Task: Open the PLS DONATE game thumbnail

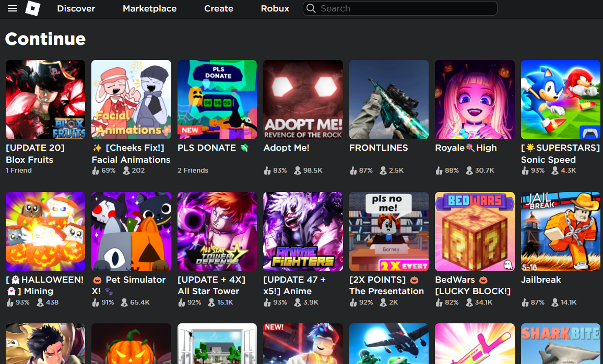Action: 217,100
